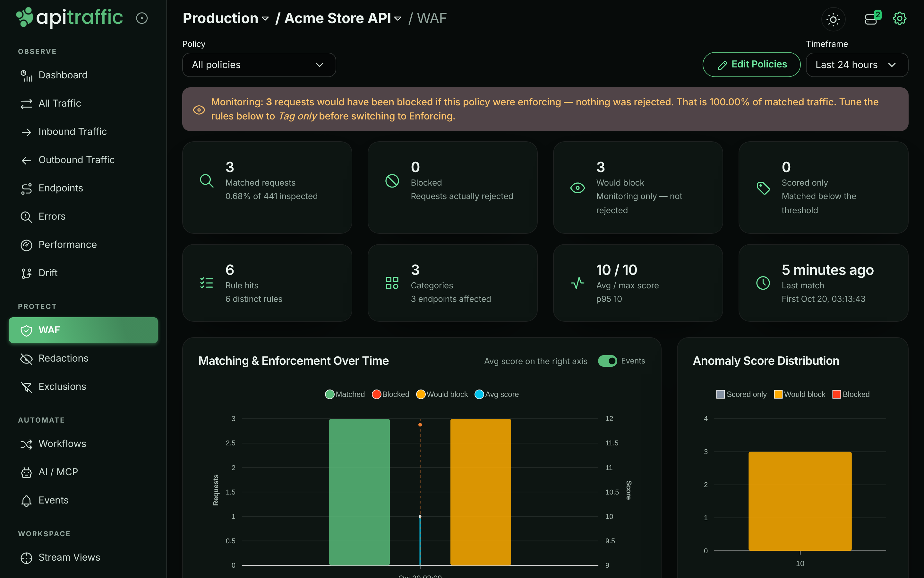Viewport: 924px width, 578px height.
Task: Toggle Blocked in distribution legend
Action: (x=851, y=394)
